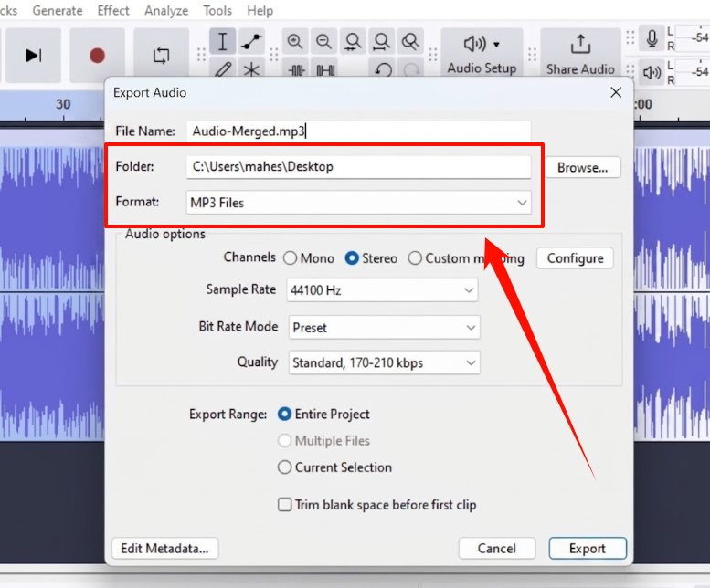Toggle the Loop button

pos(161,55)
